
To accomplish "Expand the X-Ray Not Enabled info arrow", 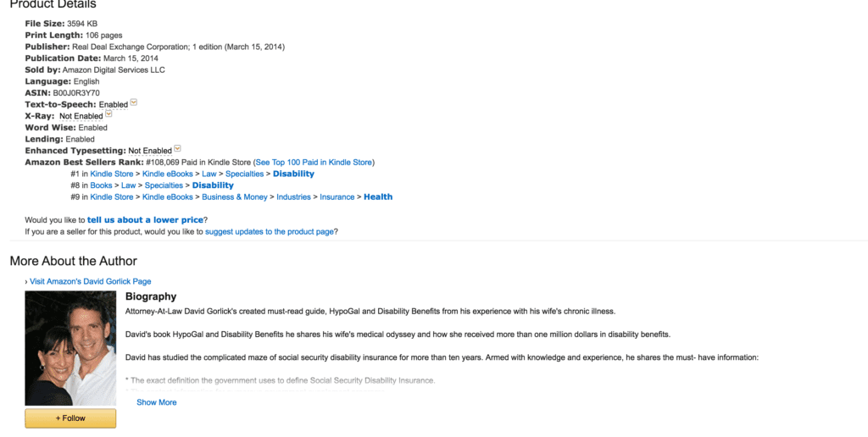I will point(108,114).
